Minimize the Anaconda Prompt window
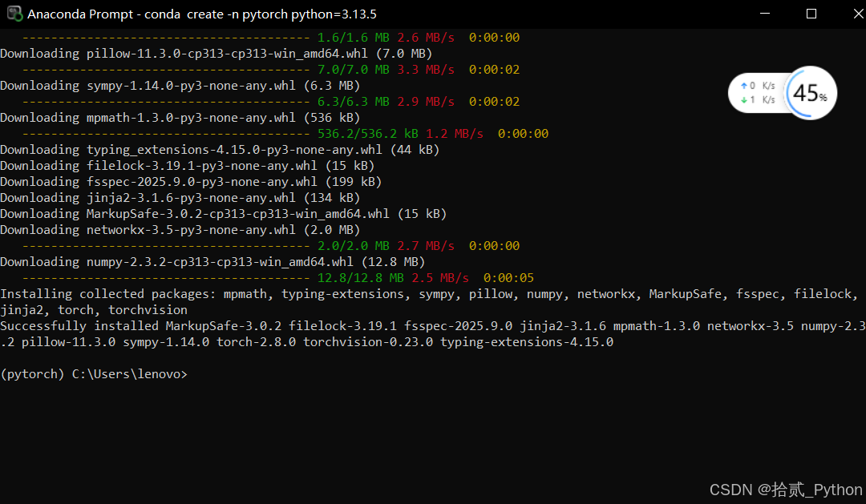The height and width of the screenshot is (504, 866). [x=765, y=14]
